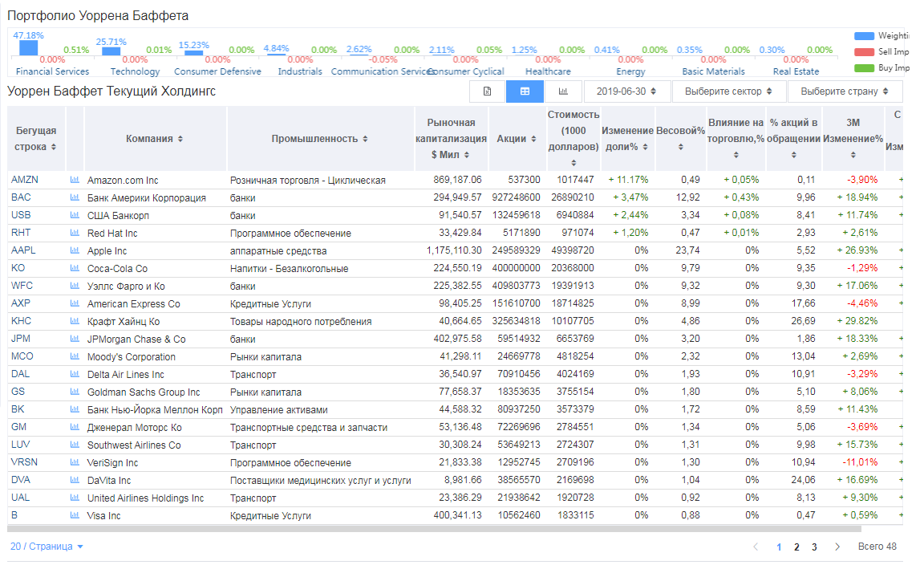Open the JPM ticker link

coord(21,339)
